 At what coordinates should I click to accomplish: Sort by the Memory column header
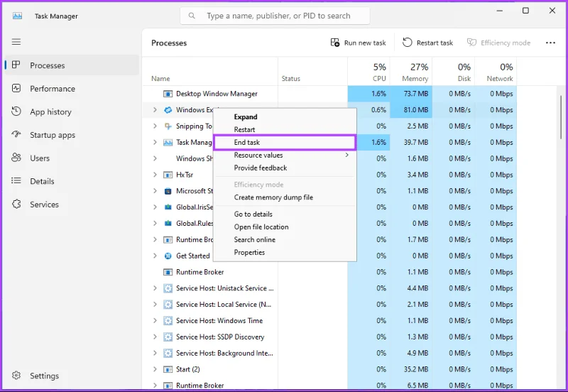click(x=411, y=72)
